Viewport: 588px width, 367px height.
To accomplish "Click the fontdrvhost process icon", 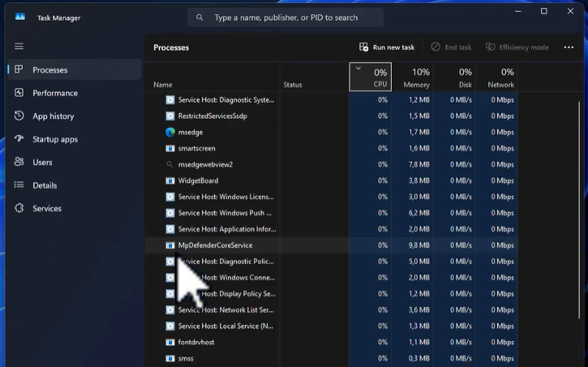I will point(170,342).
